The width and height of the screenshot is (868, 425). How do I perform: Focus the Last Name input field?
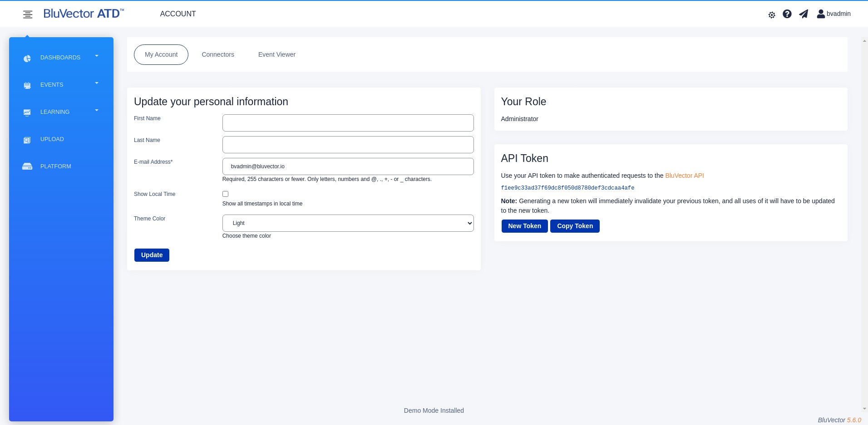tap(348, 145)
